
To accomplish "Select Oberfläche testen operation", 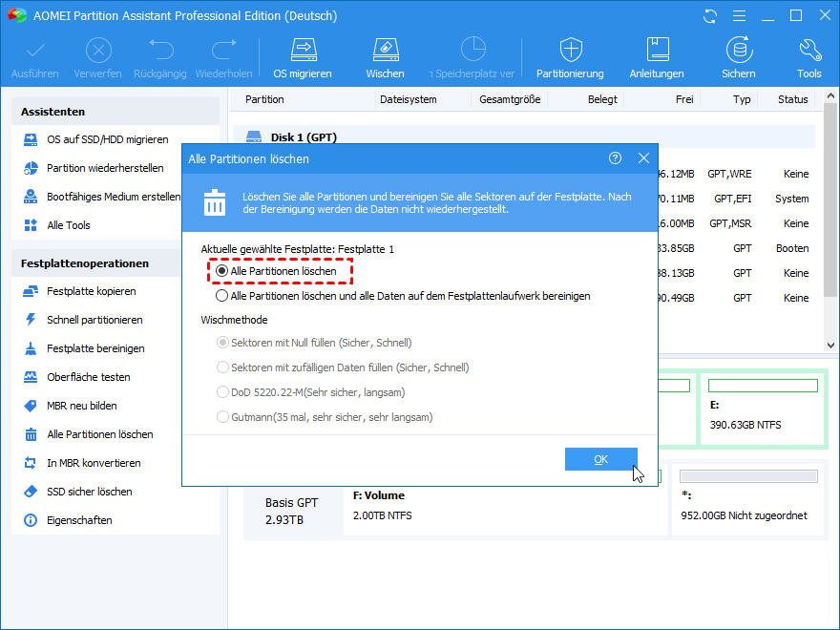I will pos(76,377).
